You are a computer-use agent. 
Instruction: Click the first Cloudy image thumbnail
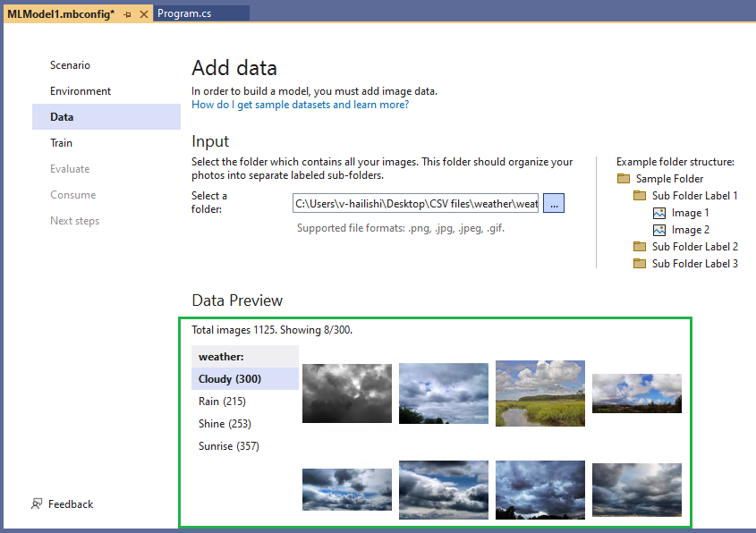(x=346, y=393)
